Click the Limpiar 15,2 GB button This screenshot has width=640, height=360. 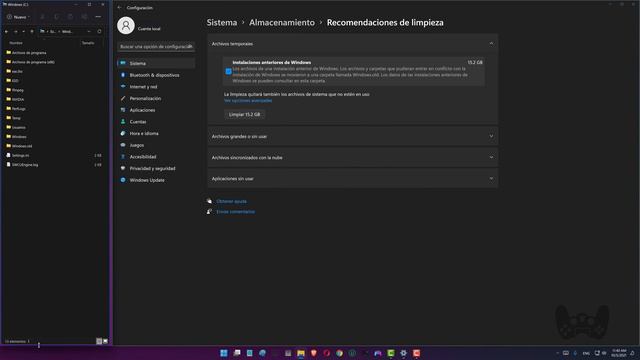244,114
